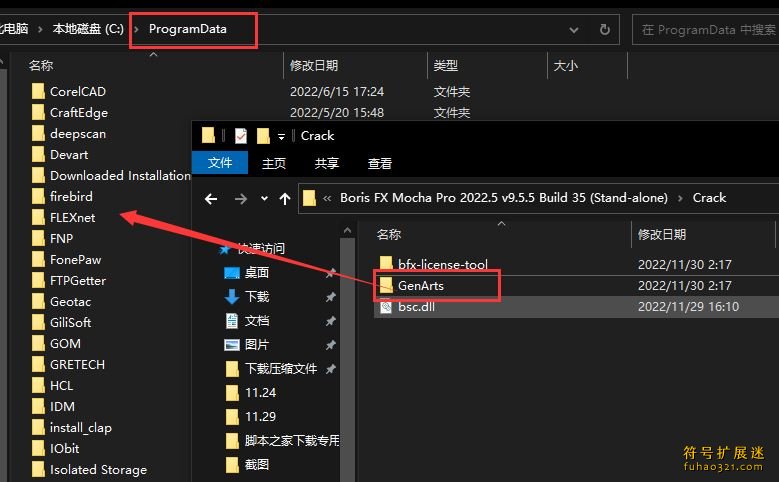Image resolution: width=779 pixels, height=482 pixels.
Task: Open the 文件 ribbon tab
Action: point(220,163)
